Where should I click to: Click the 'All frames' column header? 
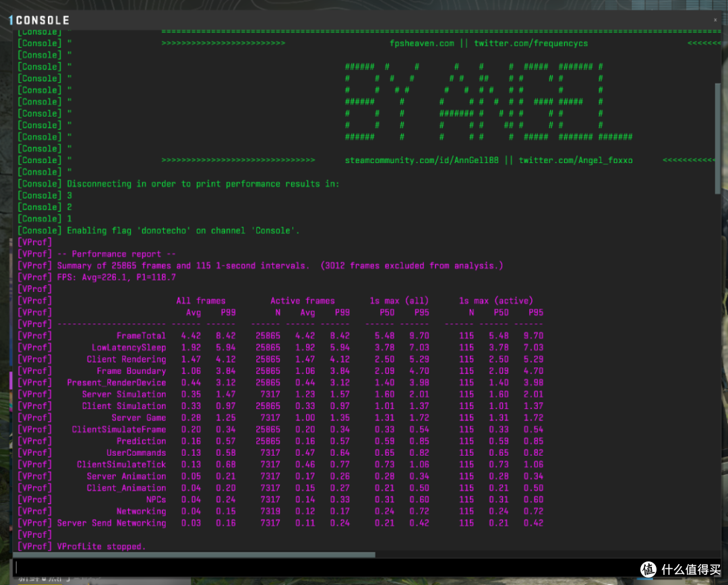coord(201,301)
